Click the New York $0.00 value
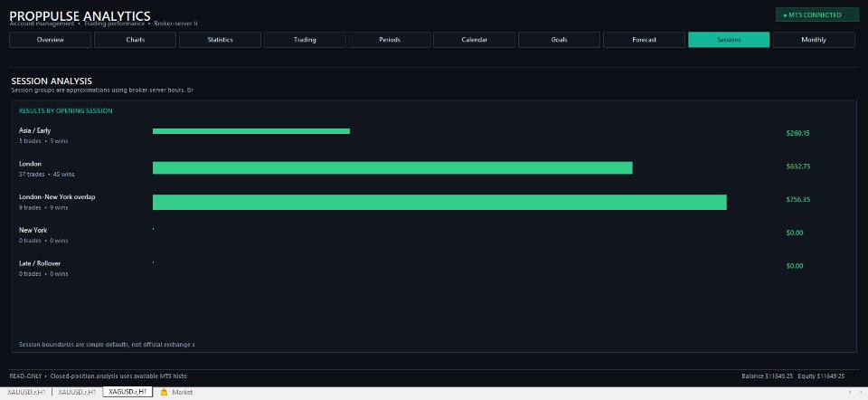Screen dimensions: 868x400 (795, 233)
